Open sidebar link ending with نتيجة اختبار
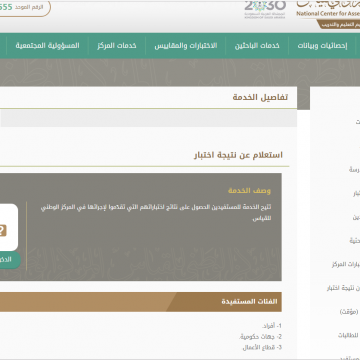 tap(343, 288)
